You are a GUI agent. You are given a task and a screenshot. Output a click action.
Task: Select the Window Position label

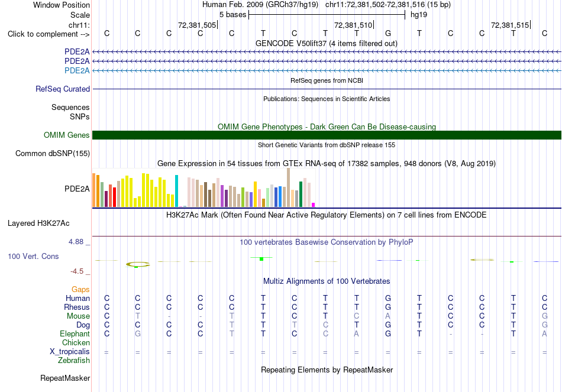62,5
